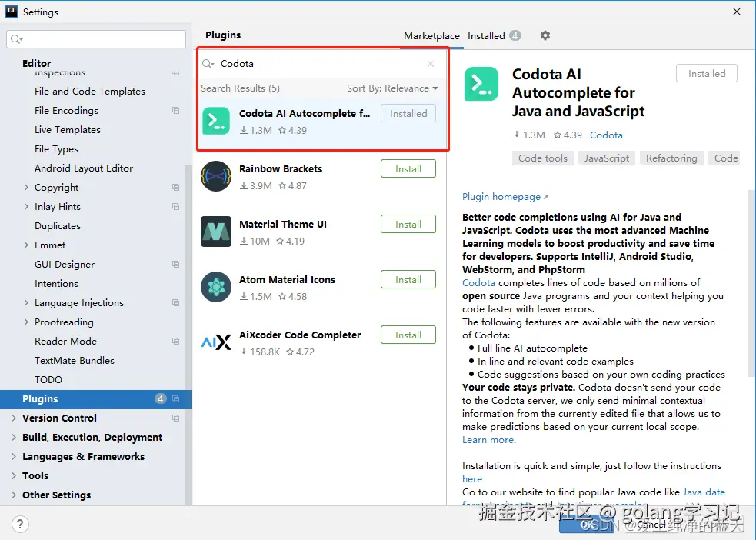Click project-level icon beside Language Injections
Image resolution: width=756 pixels, height=540 pixels.
pyautogui.click(x=175, y=303)
